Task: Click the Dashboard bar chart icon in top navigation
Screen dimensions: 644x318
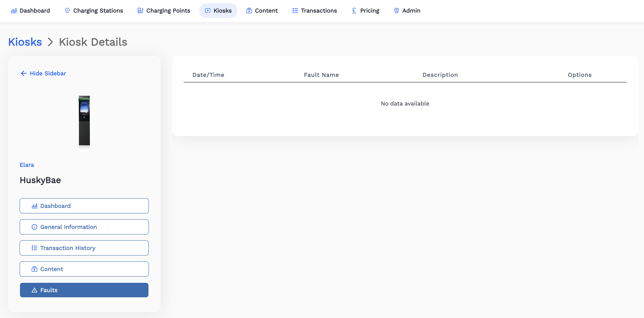Action: tap(14, 11)
